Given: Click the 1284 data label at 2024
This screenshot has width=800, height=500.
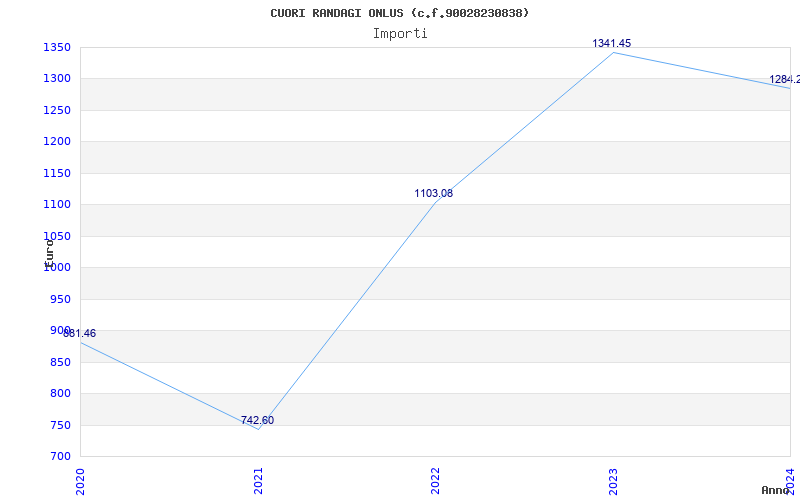Looking at the screenshot, I should pos(785,80).
